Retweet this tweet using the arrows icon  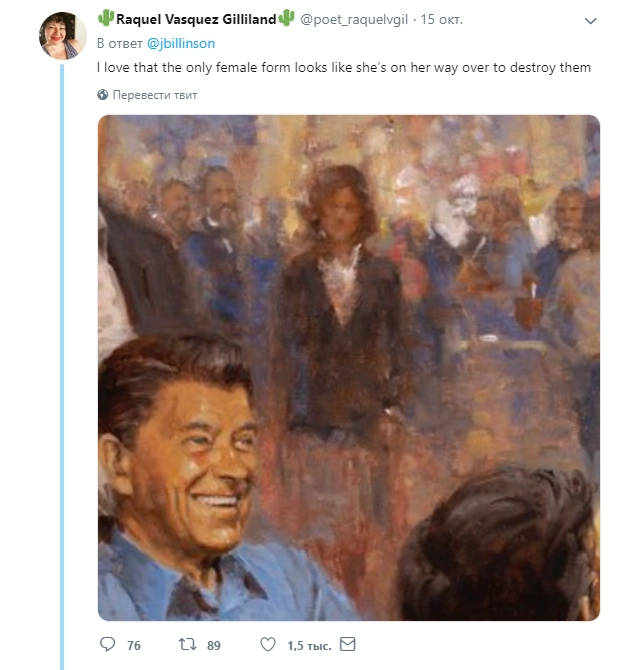[185, 645]
